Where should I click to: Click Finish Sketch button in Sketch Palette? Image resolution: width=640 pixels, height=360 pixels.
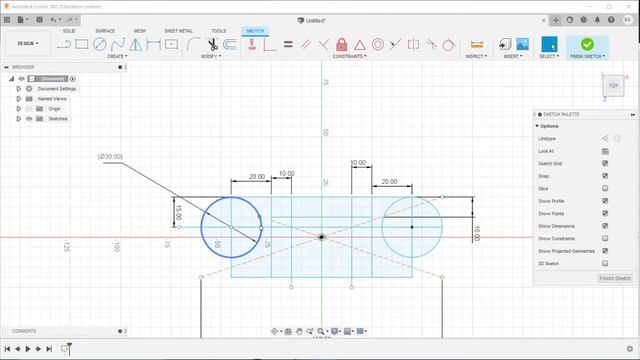pos(615,278)
